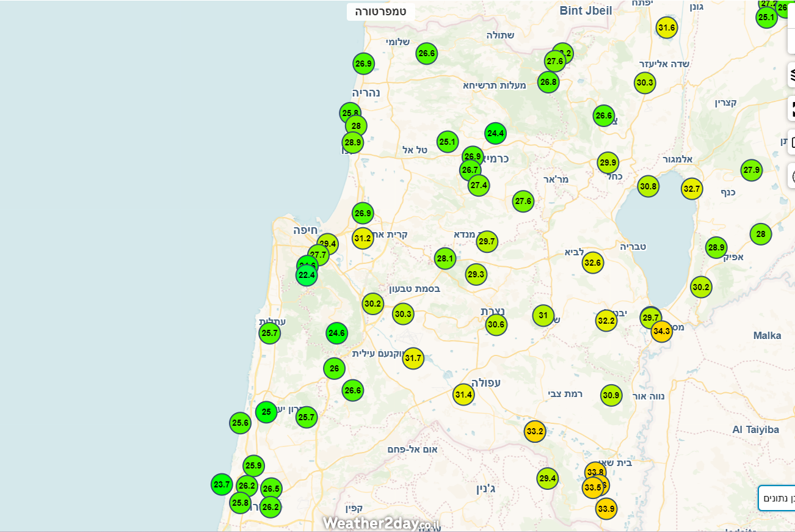Click the חיפה city label

pos(305,230)
